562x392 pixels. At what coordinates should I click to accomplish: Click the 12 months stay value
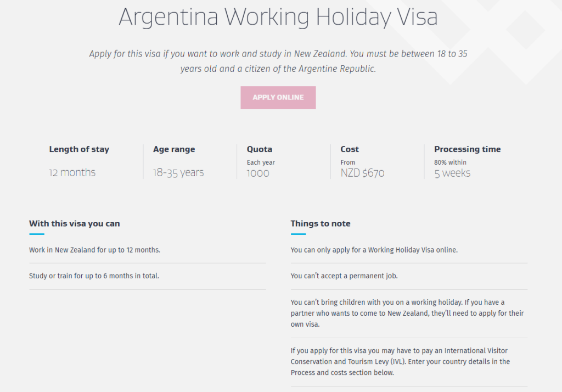pos(72,172)
